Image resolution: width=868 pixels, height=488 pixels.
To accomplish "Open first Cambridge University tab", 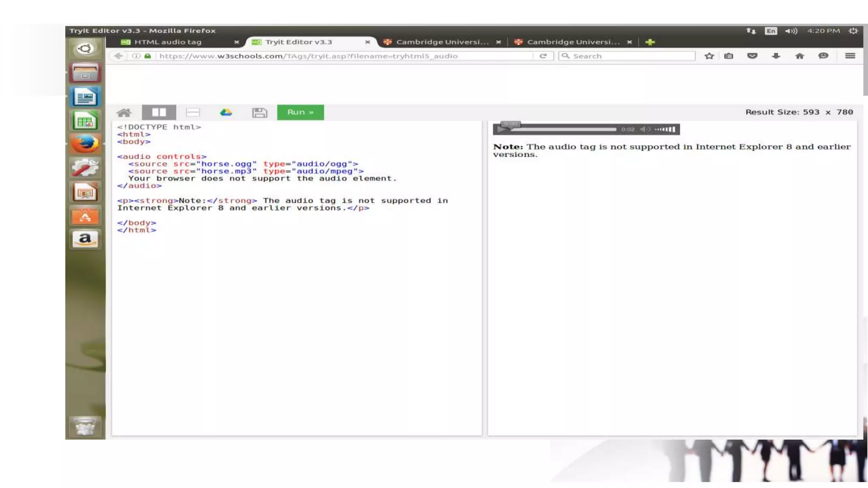I will click(x=442, y=42).
